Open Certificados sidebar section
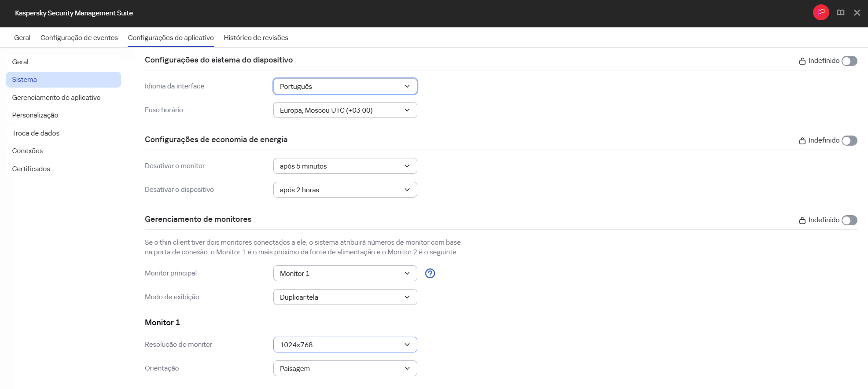Screen dimensions: 868x389 63,169
